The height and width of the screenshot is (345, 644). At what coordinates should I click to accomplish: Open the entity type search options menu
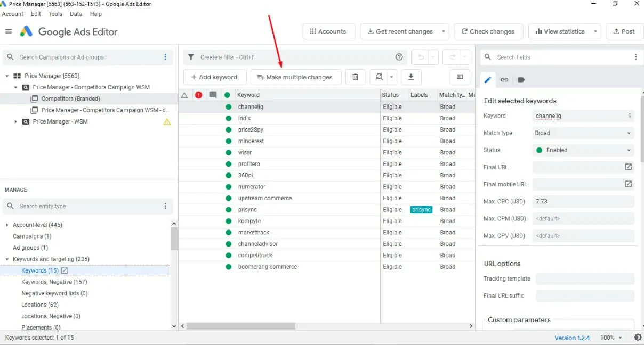(x=165, y=206)
